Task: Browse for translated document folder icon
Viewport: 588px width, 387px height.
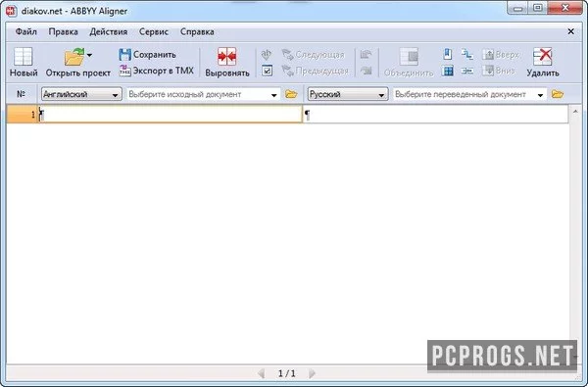Action: [x=558, y=94]
